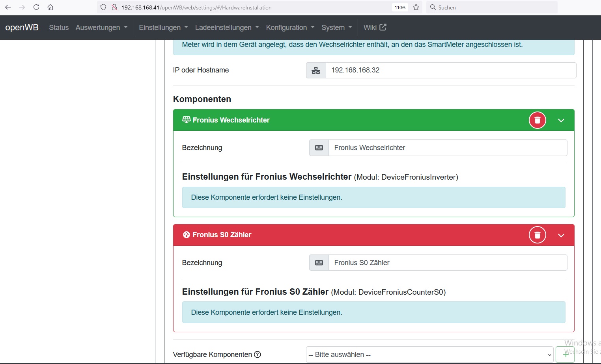
Task: Click the gauge icon in S0 Zähler header
Action: (187, 235)
